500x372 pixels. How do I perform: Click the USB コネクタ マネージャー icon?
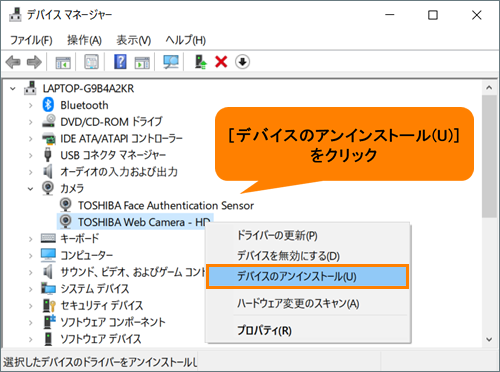point(48,155)
